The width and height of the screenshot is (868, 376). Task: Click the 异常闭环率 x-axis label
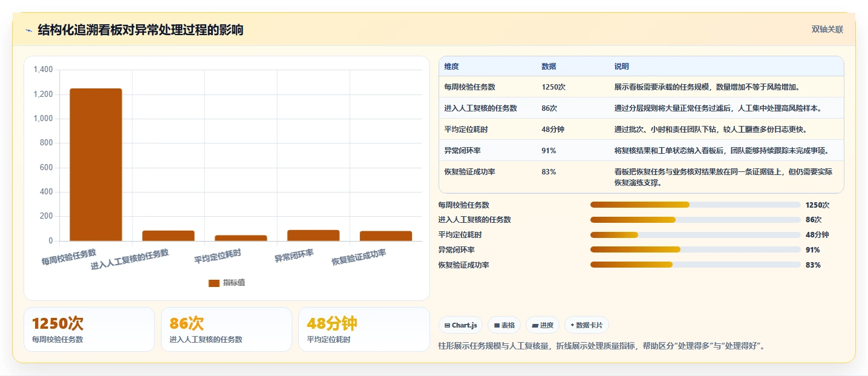294,256
